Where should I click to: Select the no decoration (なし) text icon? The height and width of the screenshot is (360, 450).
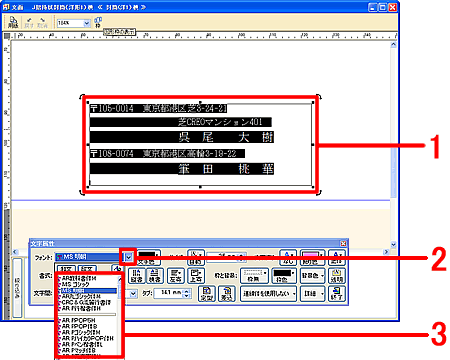[288, 258]
